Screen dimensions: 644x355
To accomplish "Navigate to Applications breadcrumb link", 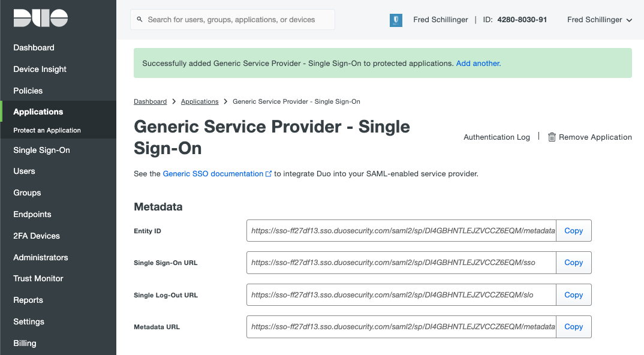I will [x=200, y=101].
